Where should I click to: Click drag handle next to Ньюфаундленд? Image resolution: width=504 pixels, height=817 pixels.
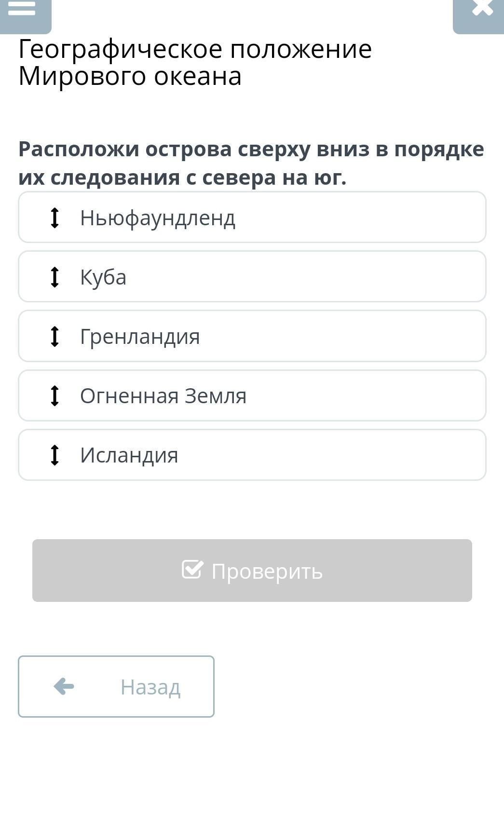[x=55, y=218]
